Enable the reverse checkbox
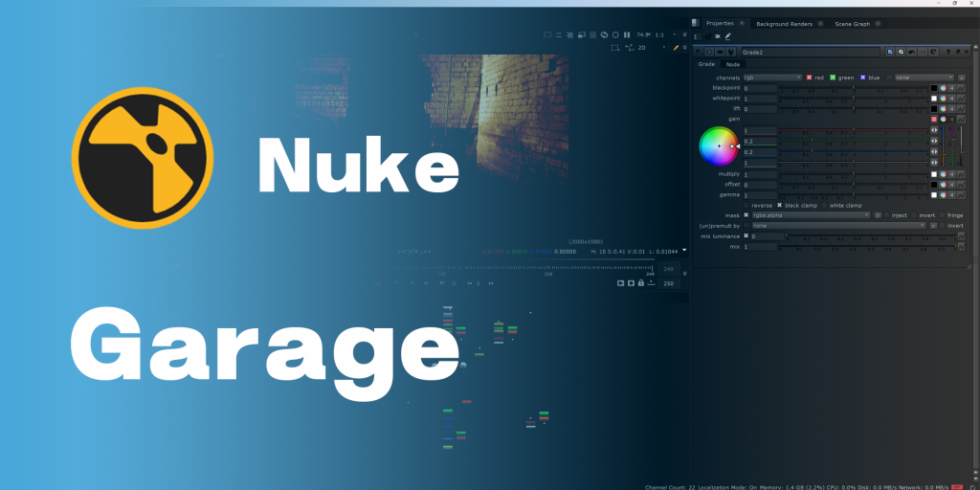The width and height of the screenshot is (980, 490). point(746,205)
